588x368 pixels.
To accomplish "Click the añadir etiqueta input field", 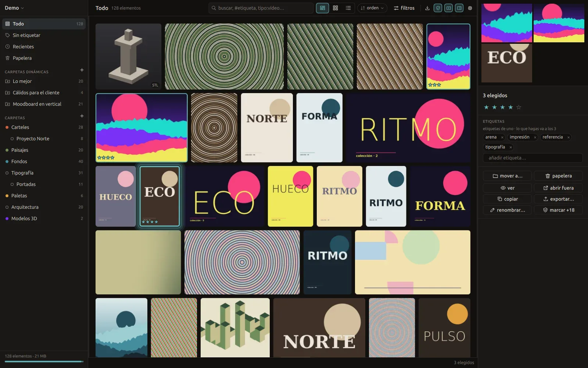I will (x=533, y=158).
